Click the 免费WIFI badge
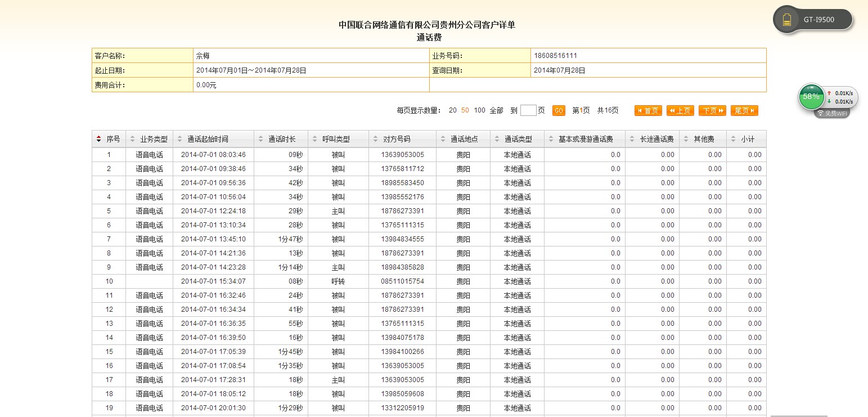Image resolution: width=868 pixels, height=417 pixels. tap(832, 113)
